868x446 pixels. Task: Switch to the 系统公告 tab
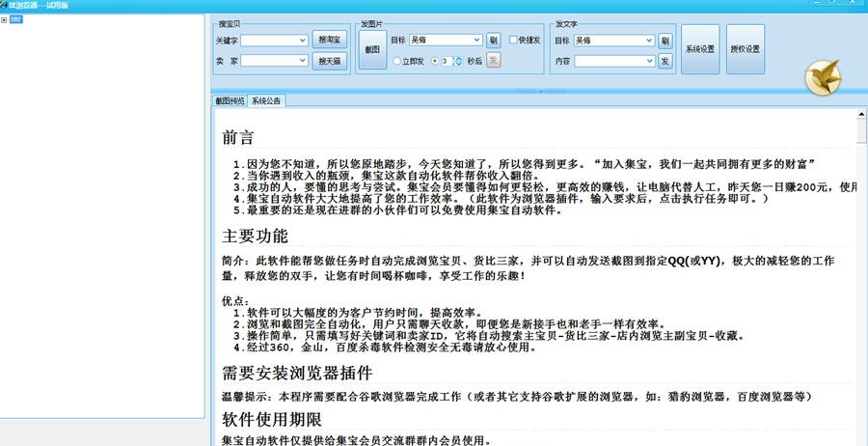tap(266, 100)
